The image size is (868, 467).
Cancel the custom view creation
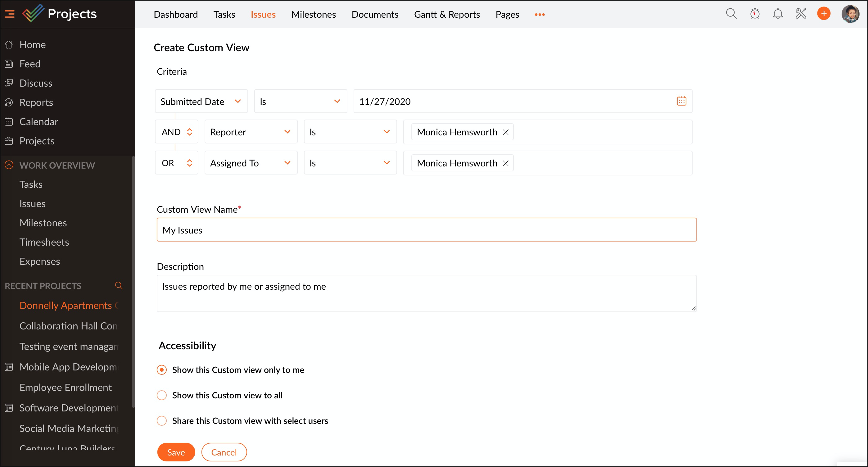[224, 452]
